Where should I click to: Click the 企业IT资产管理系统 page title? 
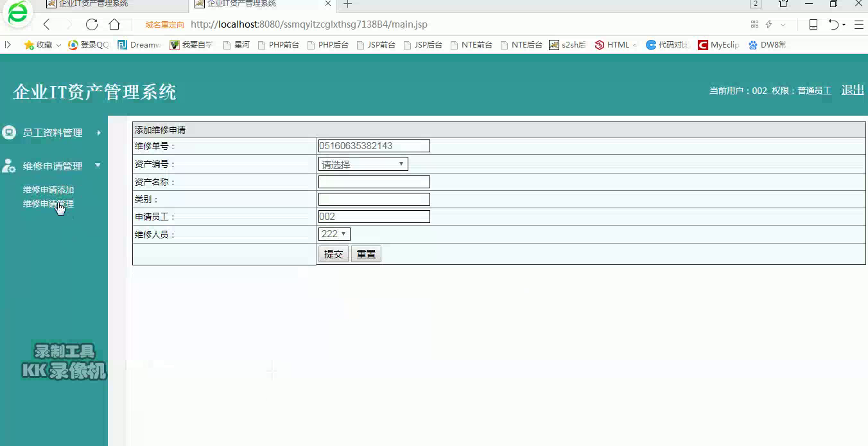pyautogui.click(x=94, y=92)
